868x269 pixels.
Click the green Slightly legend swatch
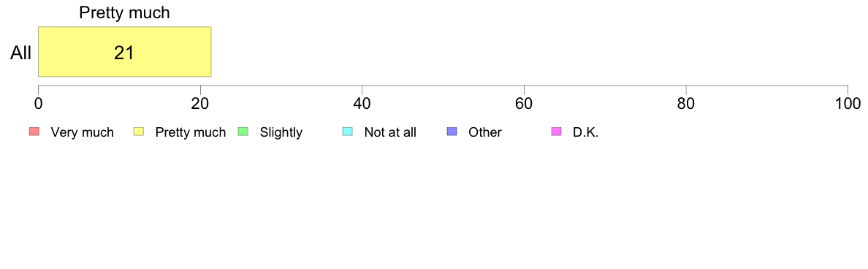click(243, 132)
